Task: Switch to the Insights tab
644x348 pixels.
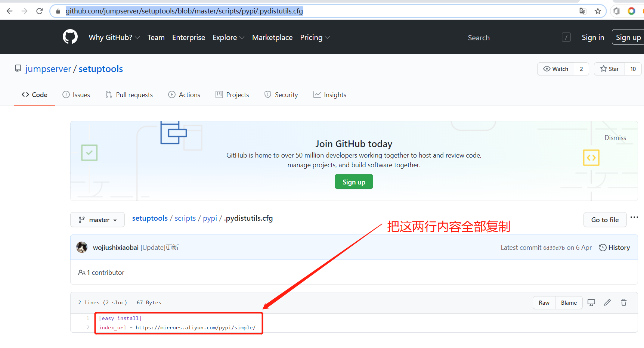Action: click(x=330, y=95)
